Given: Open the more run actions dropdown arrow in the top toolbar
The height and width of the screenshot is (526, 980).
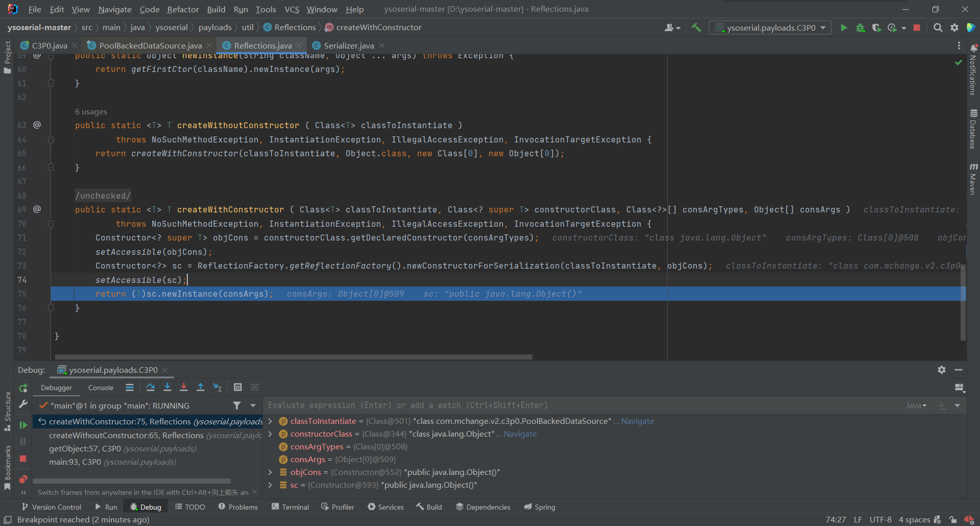Looking at the screenshot, I should [x=903, y=28].
